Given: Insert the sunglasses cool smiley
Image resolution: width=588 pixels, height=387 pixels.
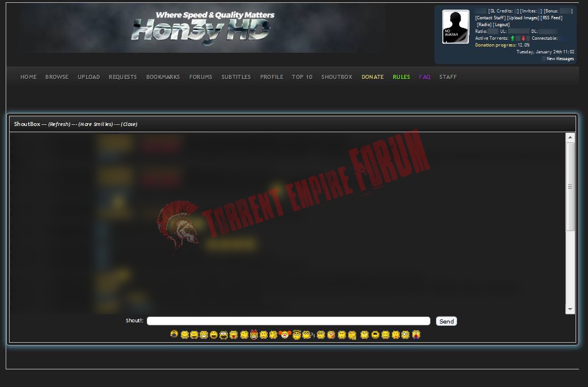Looking at the screenshot, I should pyautogui.click(x=375, y=334).
